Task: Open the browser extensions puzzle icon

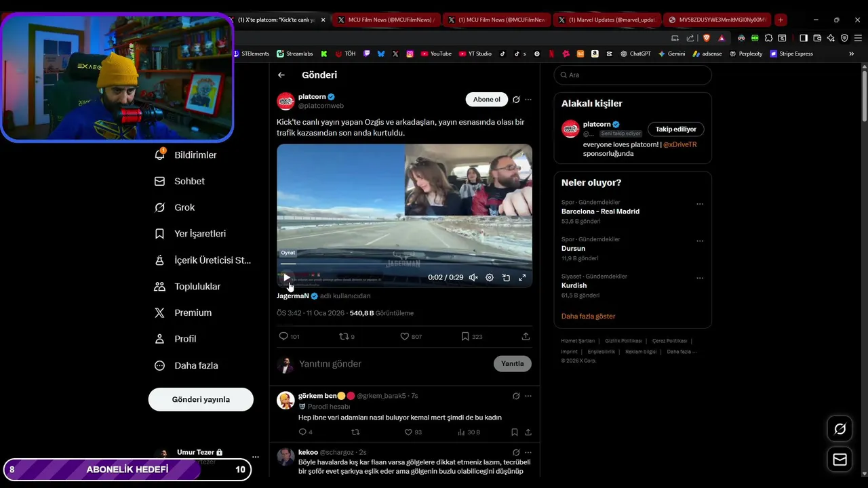Action: pyautogui.click(x=768, y=38)
